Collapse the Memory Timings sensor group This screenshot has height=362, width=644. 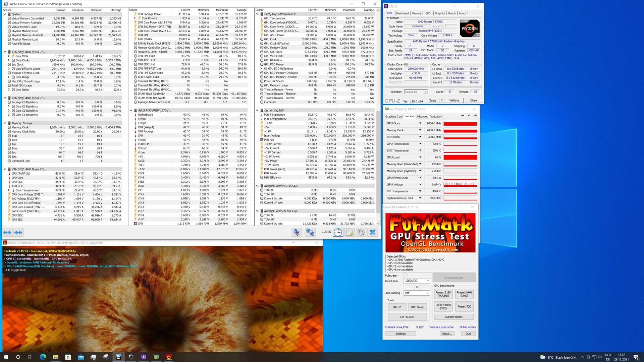5,123
